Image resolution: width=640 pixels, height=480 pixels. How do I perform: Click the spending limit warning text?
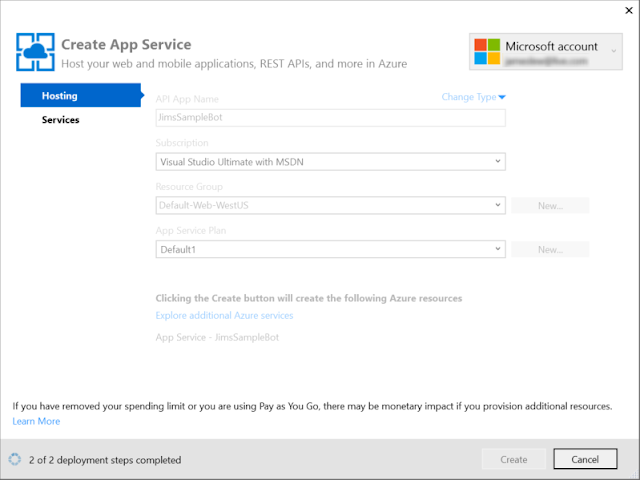point(312,406)
